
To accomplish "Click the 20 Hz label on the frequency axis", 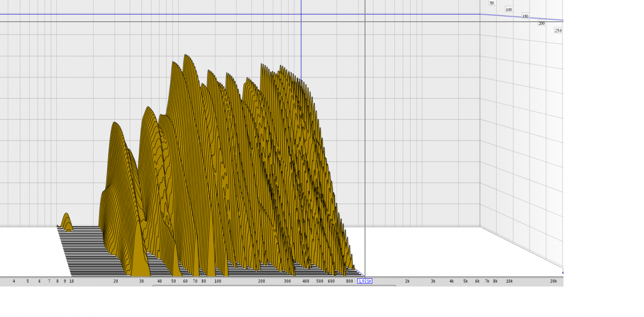I will pyautogui.click(x=116, y=281).
